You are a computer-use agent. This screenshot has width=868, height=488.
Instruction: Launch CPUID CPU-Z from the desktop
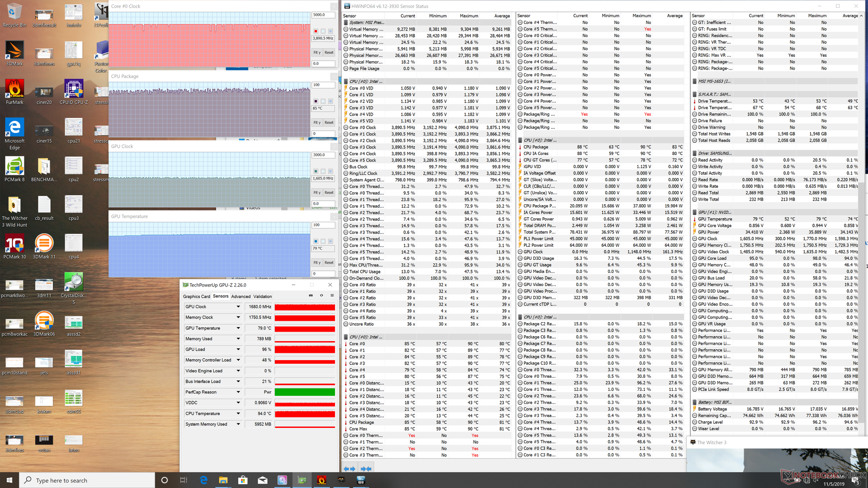point(74,92)
